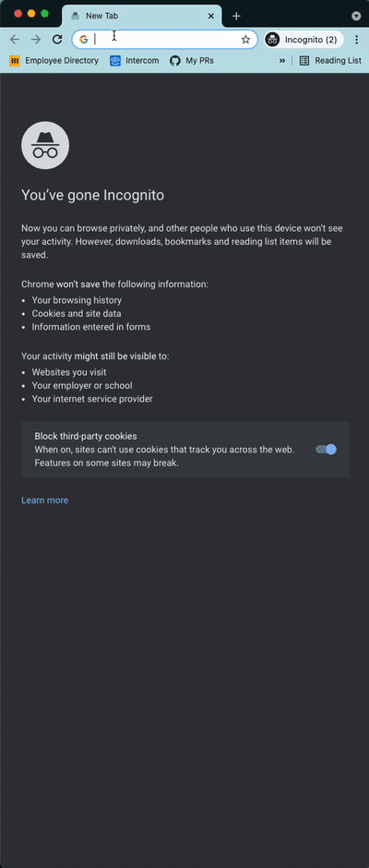Open the Intercom bookmark

click(134, 61)
